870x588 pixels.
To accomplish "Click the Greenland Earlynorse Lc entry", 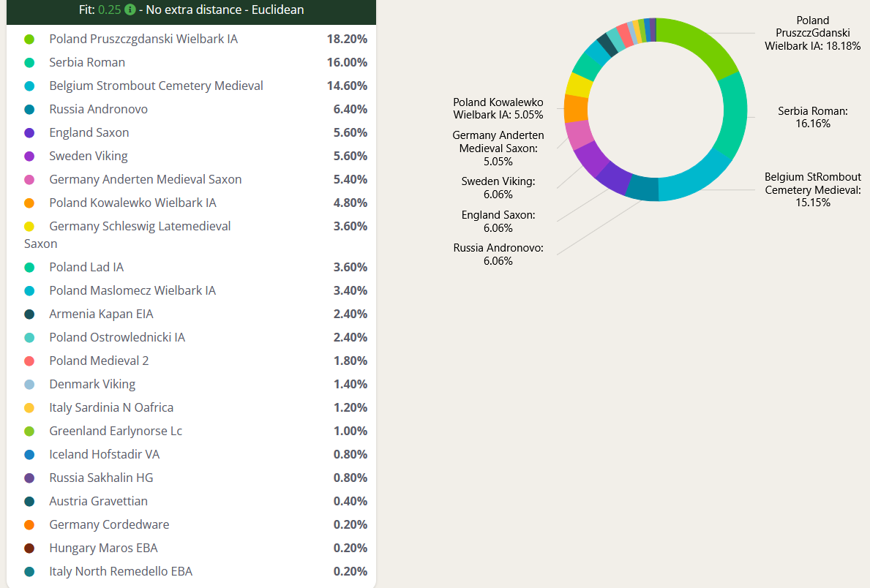I will click(116, 431).
